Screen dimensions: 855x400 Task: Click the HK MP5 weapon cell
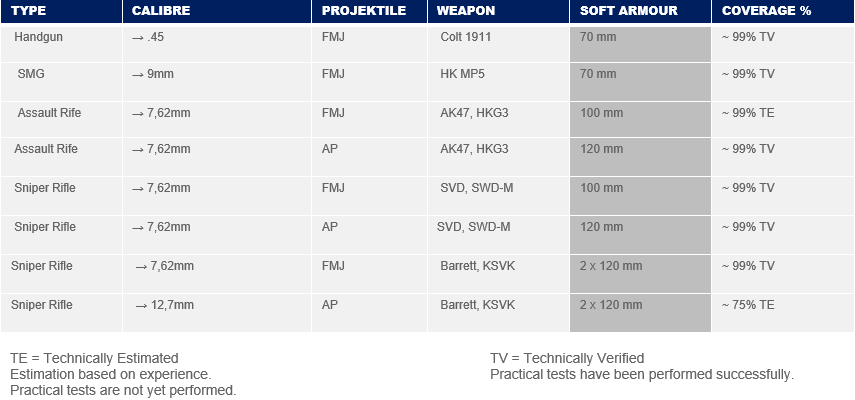tap(498, 81)
